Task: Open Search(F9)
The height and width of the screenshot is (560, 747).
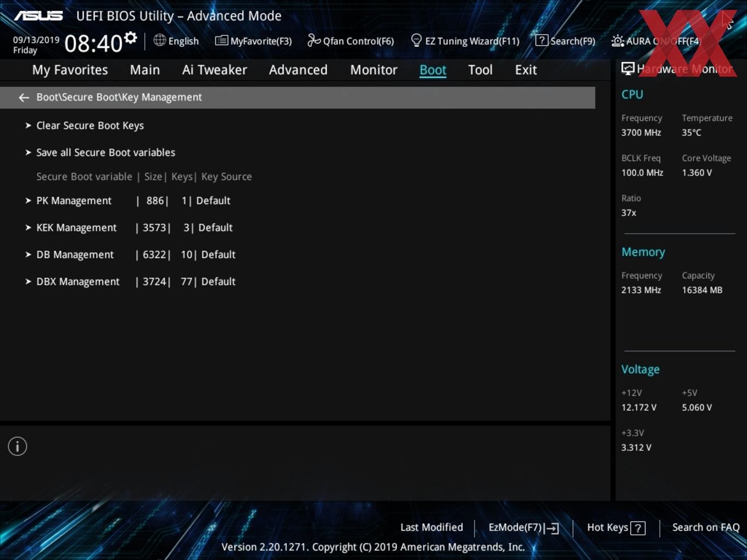Action: [x=565, y=41]
